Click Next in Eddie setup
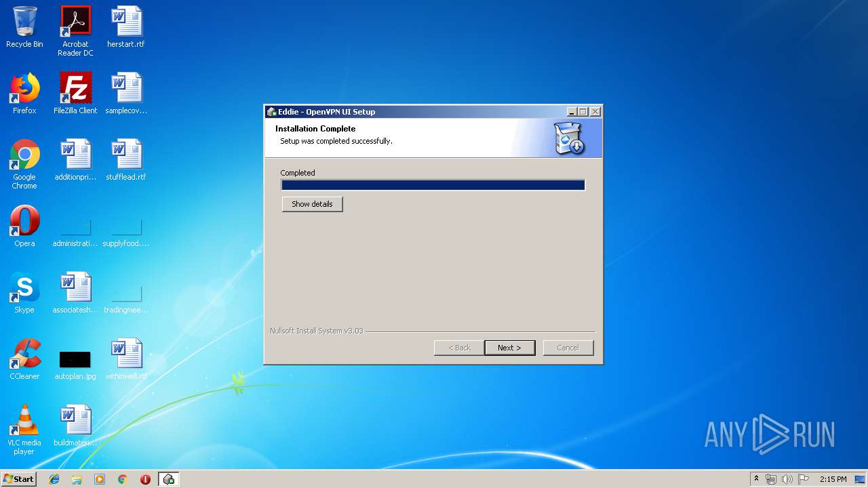This screenshot has width=868, height=488. click(510, 348)
